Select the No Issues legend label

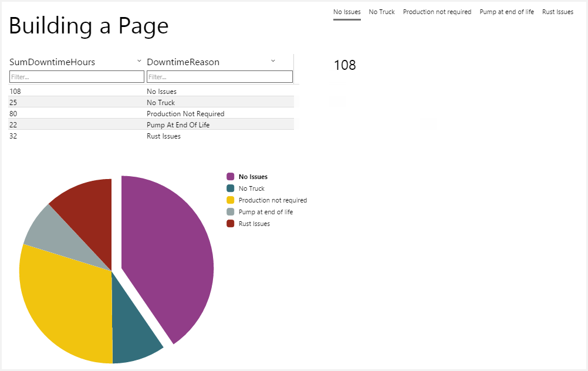click(253, 177)
